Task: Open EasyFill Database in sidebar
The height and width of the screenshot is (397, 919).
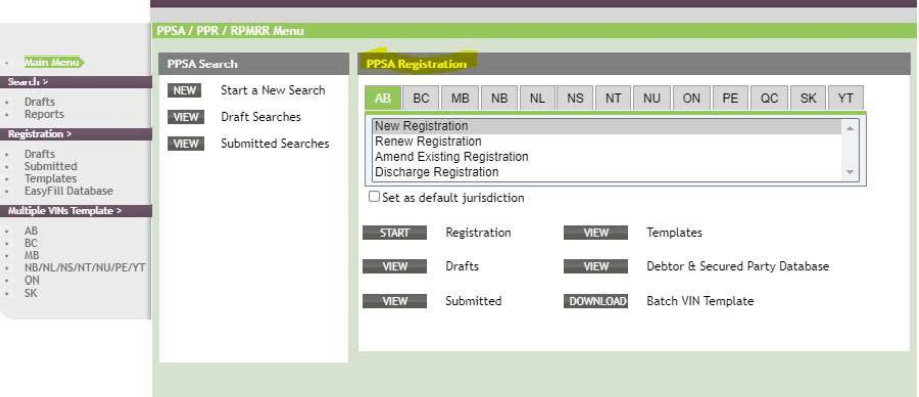Action: [69, 191]
